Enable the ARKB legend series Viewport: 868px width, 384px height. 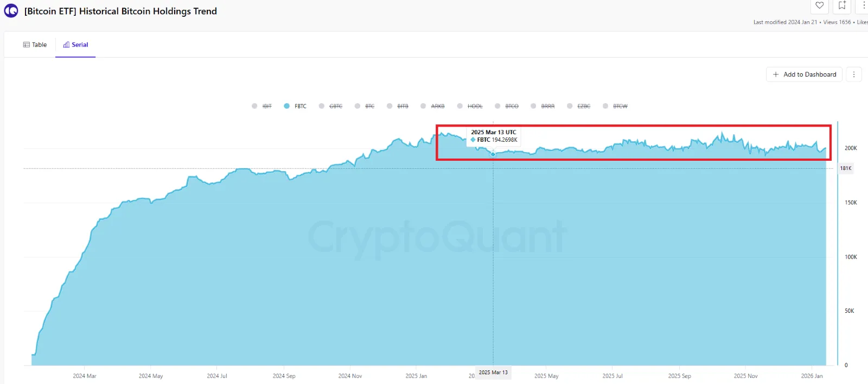433,106
